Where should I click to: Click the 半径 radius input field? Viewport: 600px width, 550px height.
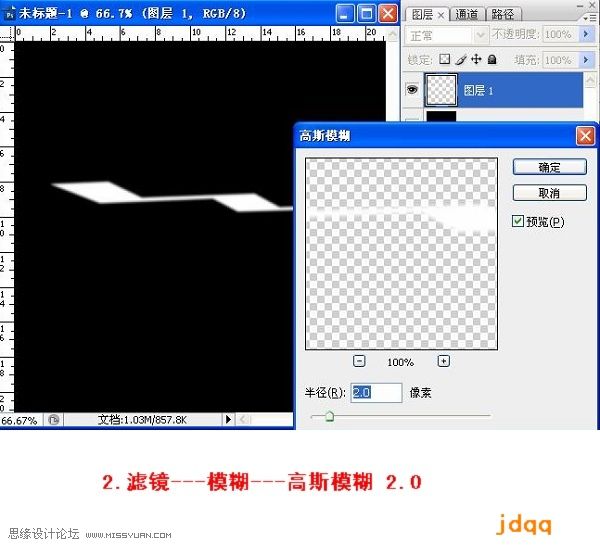point(376,393)
